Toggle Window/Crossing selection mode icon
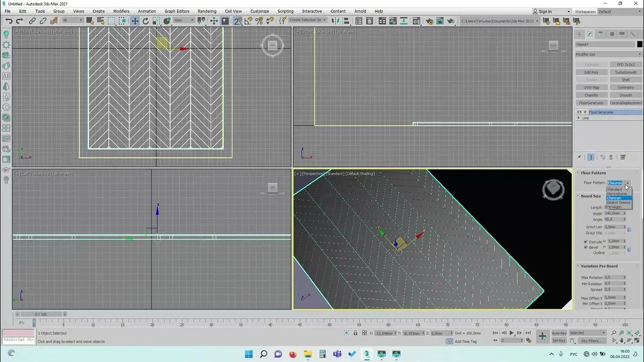Viewport: 644px width, 362px height. pyautogui.click(x=122, y=21)
